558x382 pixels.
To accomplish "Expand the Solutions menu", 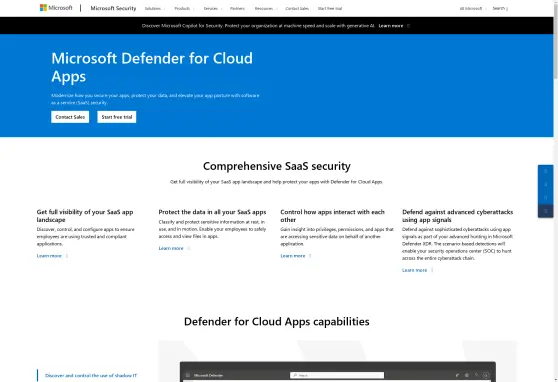I will tap(154, 9).
